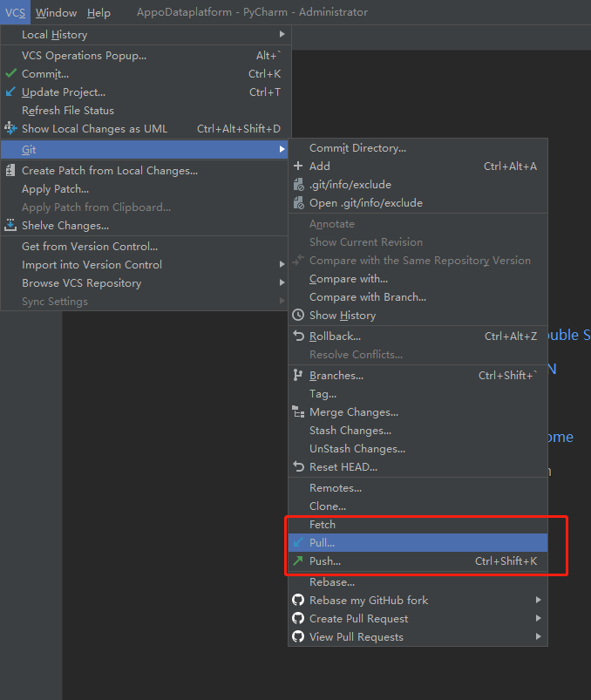Viewport: 591px width, 700px height.
Task: Click the plus icon beside Add
Action: pos(298,166)
